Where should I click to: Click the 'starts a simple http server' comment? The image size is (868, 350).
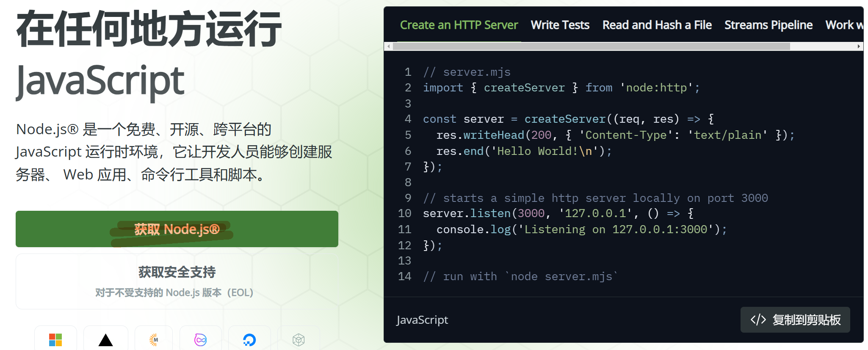(x=595, y=198)
